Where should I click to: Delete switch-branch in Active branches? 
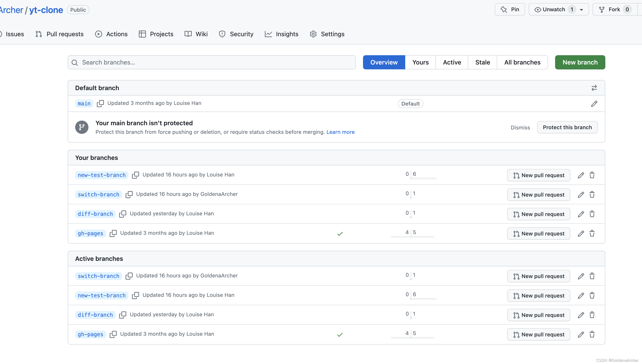pos(592,276)
